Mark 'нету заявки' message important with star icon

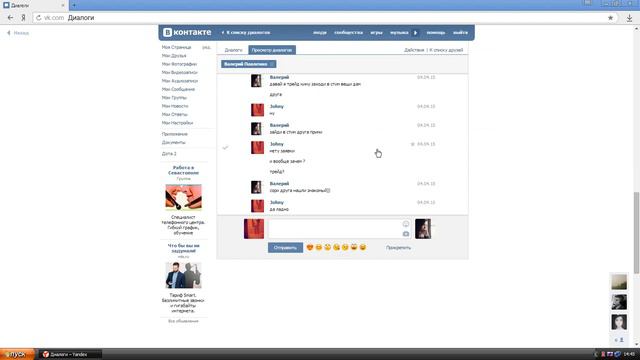(x=412, y=144)
